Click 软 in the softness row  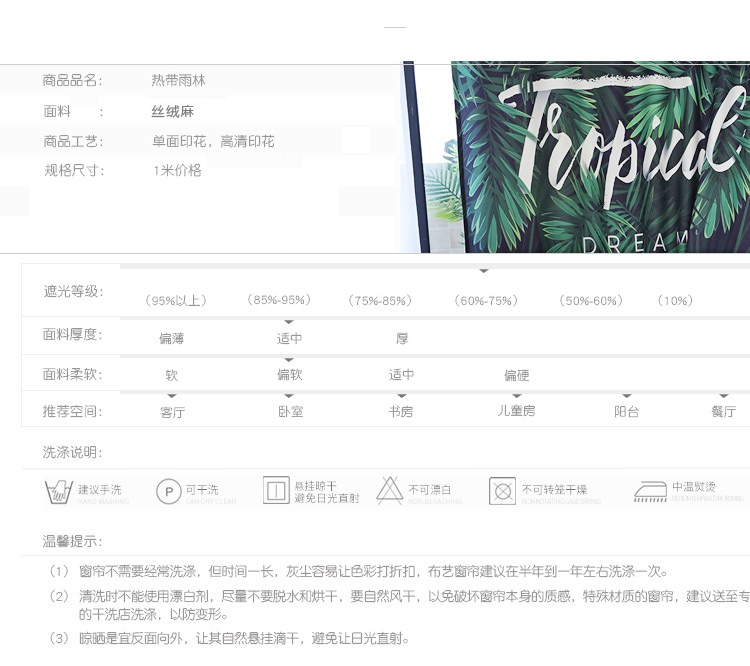click(172, 375)
